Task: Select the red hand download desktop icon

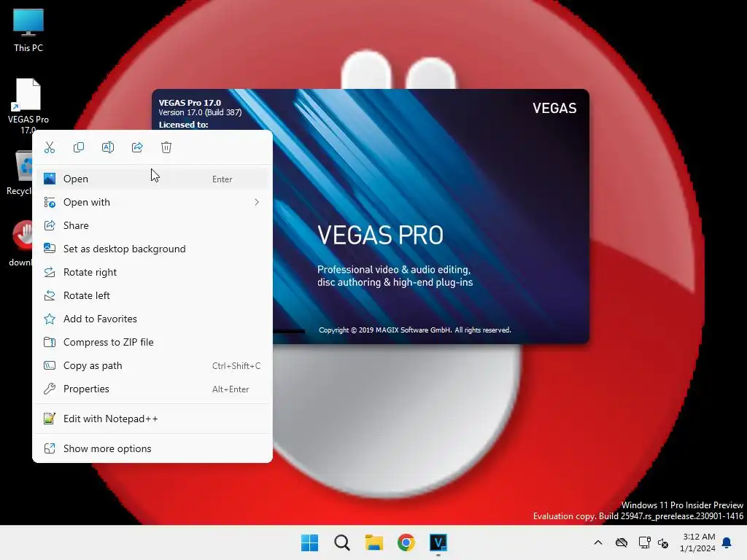Action: click(21, 242)
